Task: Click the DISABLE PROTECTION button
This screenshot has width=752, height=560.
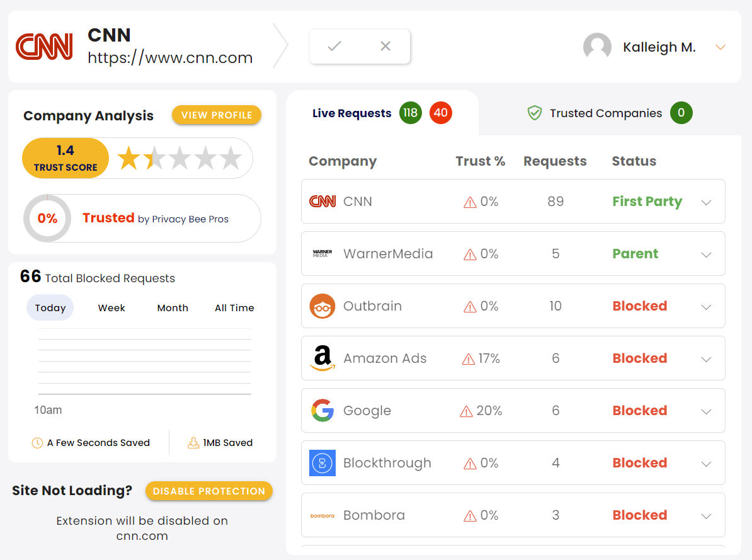Action: click(208, 491)
